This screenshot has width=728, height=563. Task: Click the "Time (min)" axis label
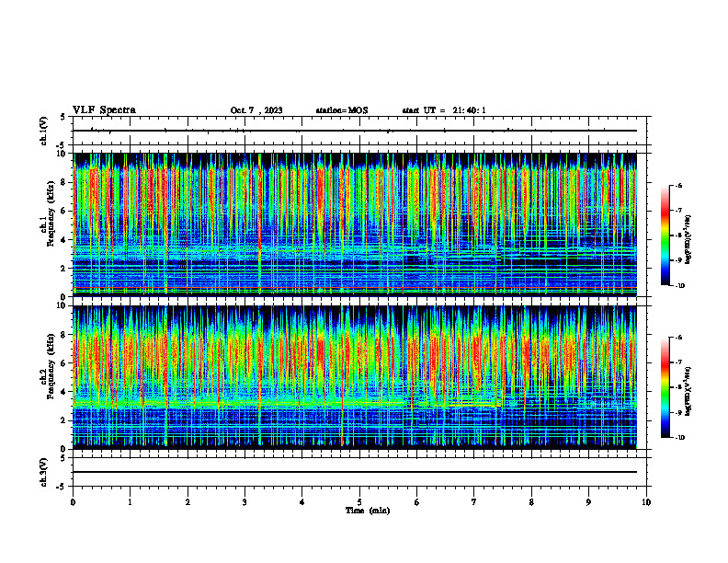point(368,511)
